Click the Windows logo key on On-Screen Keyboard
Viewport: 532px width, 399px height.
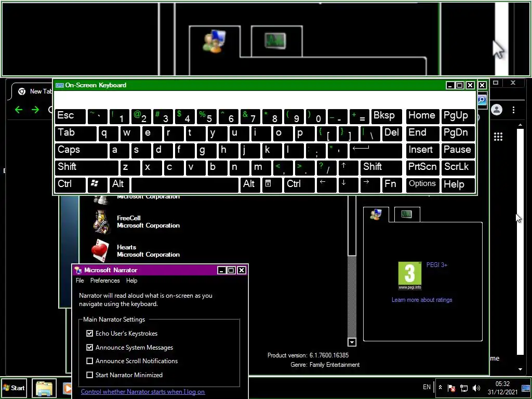point(98,184)
